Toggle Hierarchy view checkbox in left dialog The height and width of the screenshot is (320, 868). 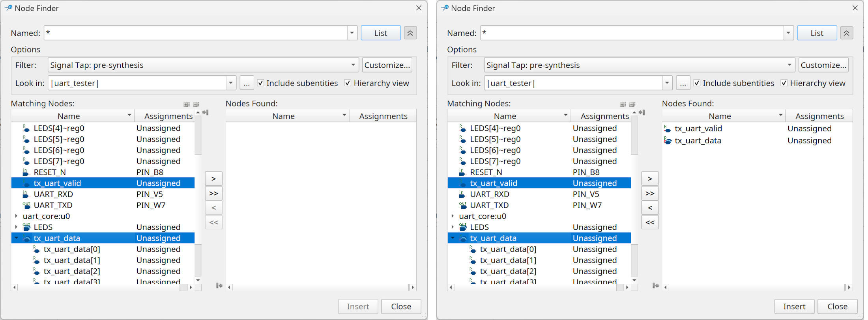(348, 83)
